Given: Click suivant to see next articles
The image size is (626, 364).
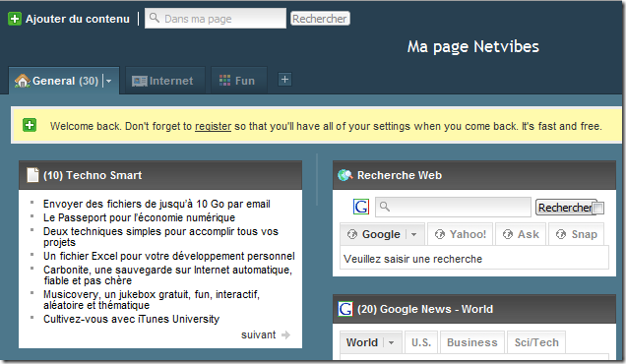Looking at the screenshot, I should pos(258,334).
